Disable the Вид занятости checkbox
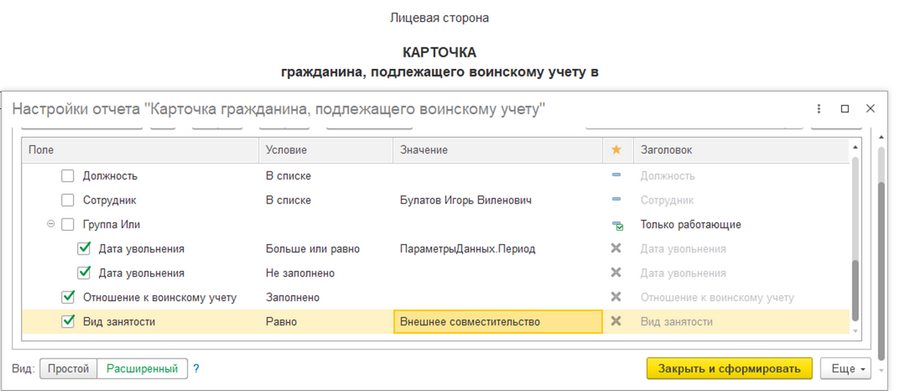 pos(68,322)
